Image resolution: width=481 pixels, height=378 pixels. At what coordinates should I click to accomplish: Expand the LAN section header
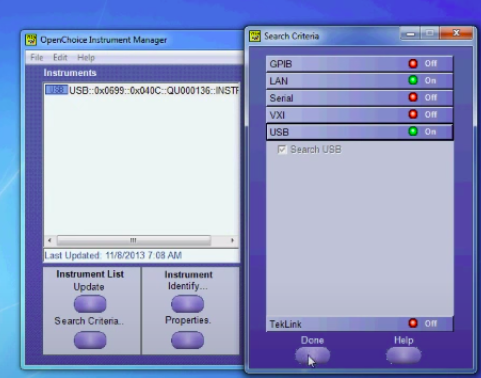click(x=360, y=81)
